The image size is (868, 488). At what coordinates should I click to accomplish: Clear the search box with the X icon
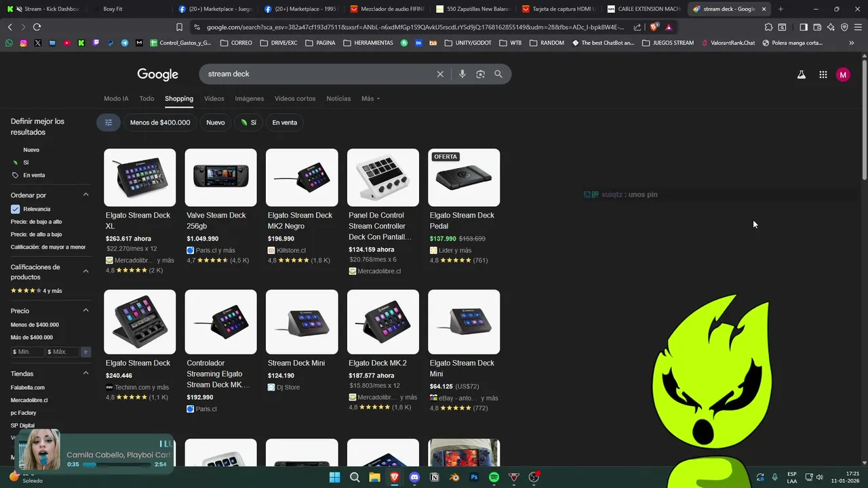(x=440, y=74)
